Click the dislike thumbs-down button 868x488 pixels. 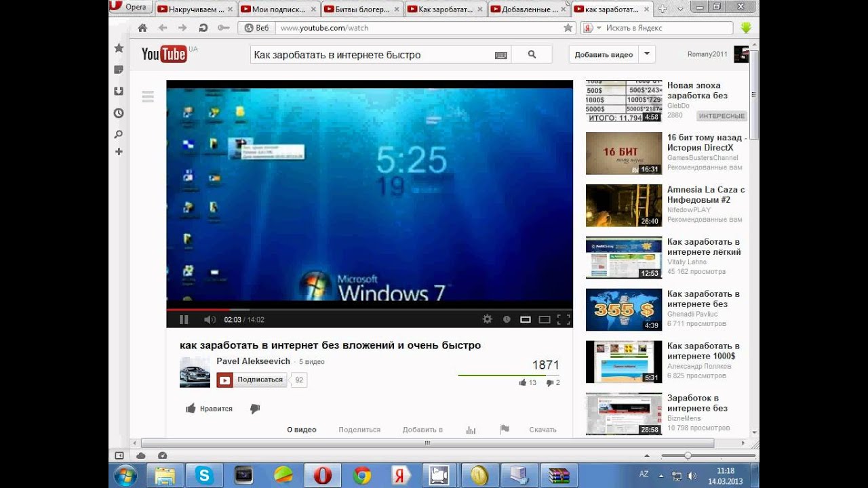point(255,409)
